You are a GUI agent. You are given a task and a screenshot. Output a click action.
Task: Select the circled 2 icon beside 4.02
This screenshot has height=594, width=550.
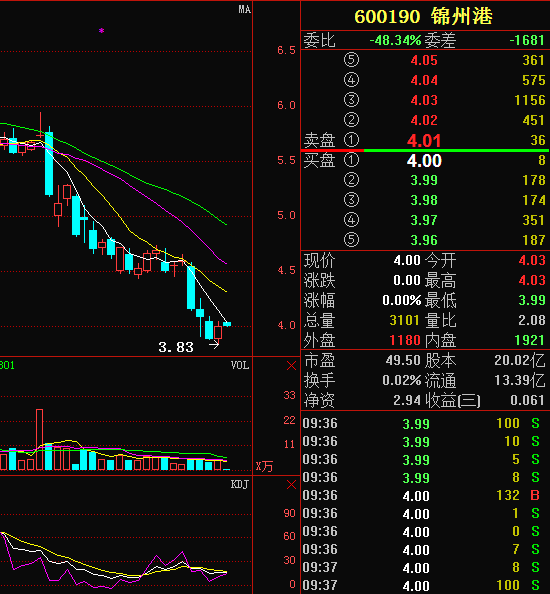pyautogui.click(x=351, y=120)
